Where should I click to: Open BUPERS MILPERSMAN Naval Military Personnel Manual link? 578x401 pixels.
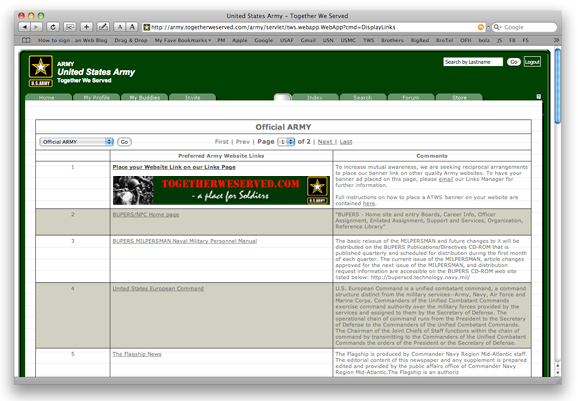click(185, 241)
